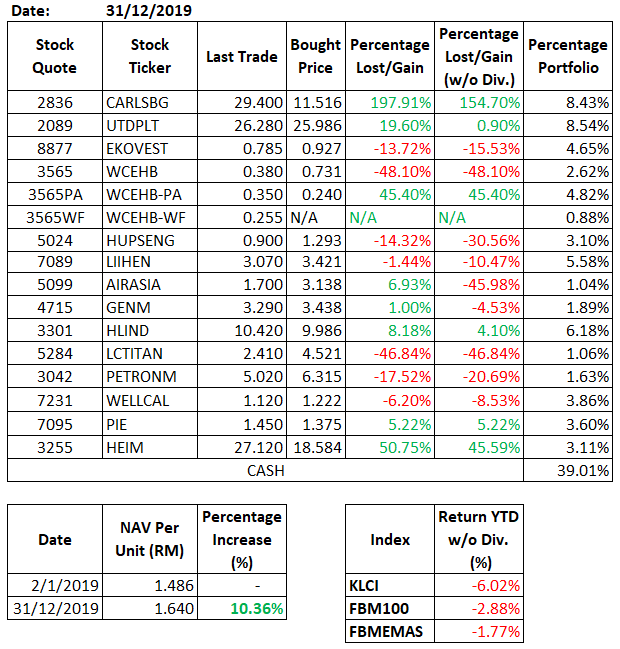Image resolution: width=620 pixels, height=649 pixels.
Task: Click the AIRASIA ticker cell
Action: [x=150, y=286]
